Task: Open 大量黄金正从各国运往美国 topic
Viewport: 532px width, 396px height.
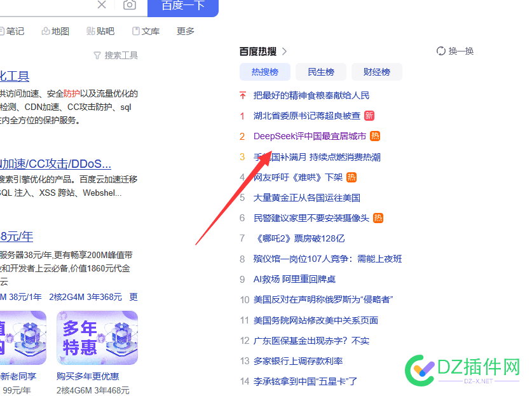Action: [307, 198]
